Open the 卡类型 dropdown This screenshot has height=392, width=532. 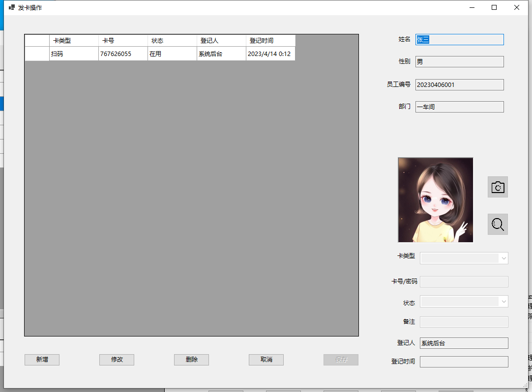[x=464, y=258]
